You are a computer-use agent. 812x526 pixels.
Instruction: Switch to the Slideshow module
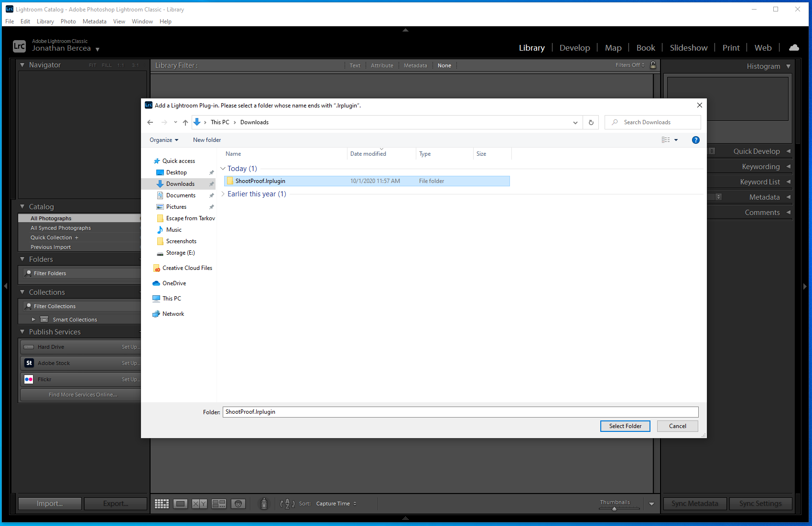pyautogui.click(x=689, y=48)
